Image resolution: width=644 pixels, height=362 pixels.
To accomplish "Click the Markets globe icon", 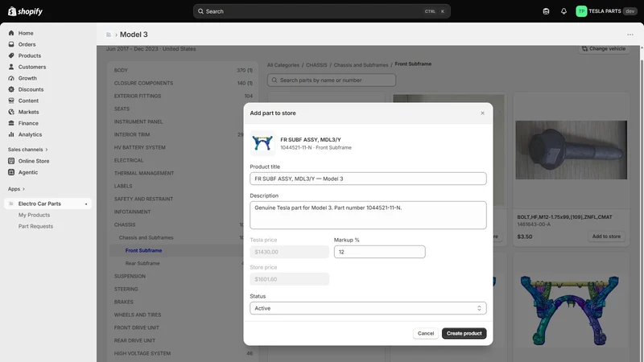I will coord(11,112).
